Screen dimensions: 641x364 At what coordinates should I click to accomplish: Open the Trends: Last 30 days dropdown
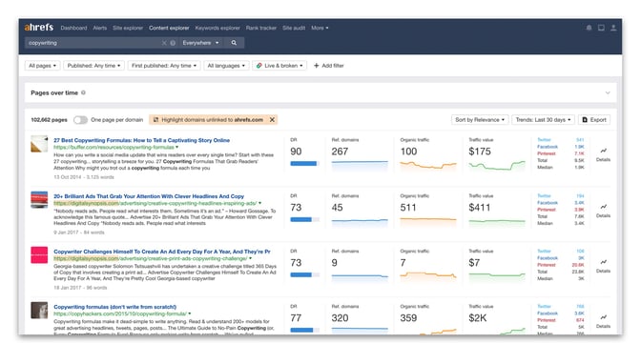point(543,120)
